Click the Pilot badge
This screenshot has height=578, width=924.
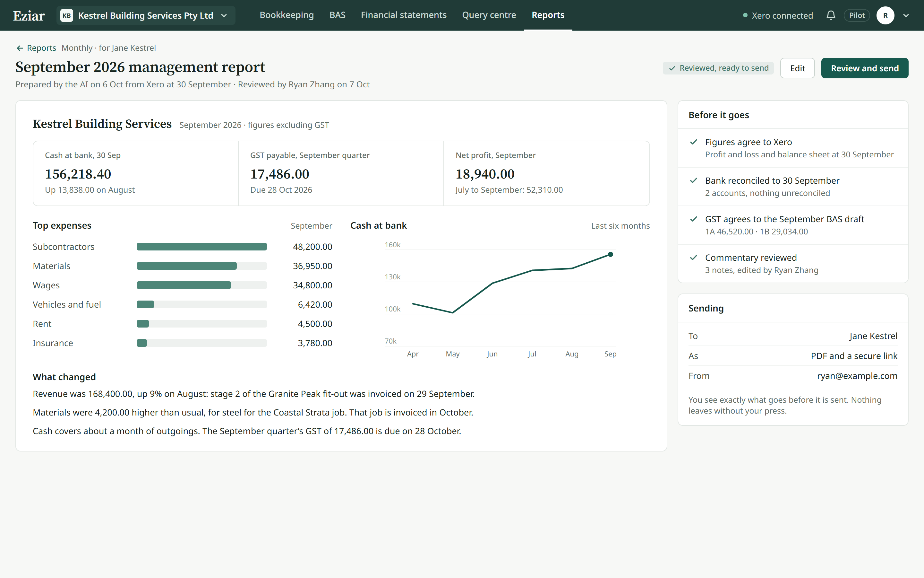[x=856, y=16]
